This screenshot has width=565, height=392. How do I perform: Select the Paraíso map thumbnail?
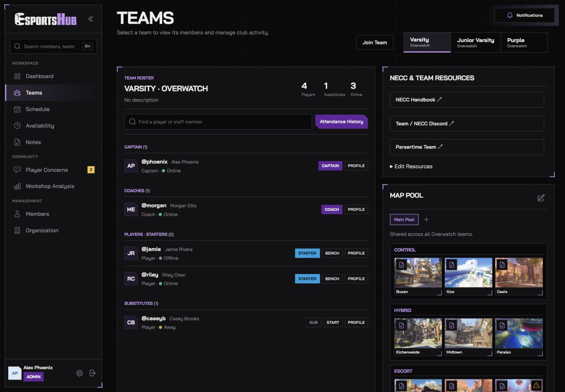[519, 337]
